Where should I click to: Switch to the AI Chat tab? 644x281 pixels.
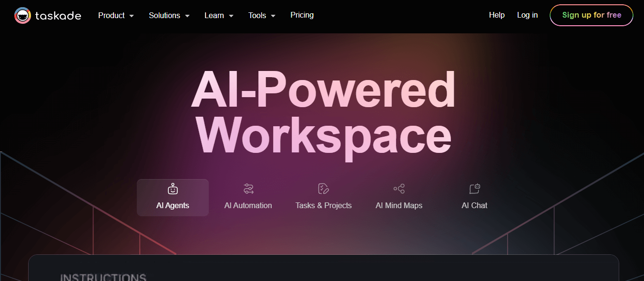tap(474, 198)
